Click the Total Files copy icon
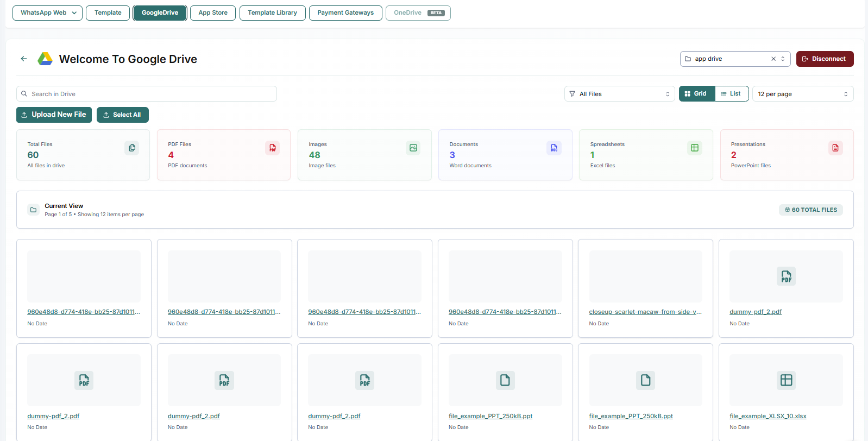 (131, 148)
